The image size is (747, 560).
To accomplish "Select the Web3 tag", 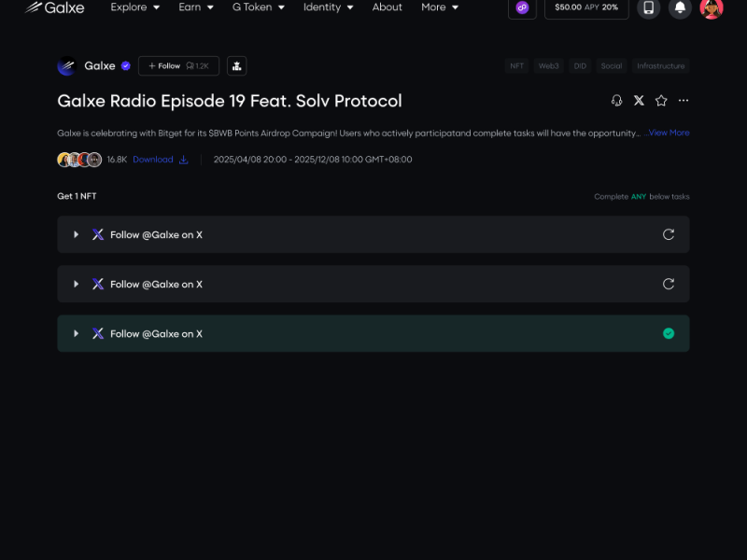I will point(548,65).
